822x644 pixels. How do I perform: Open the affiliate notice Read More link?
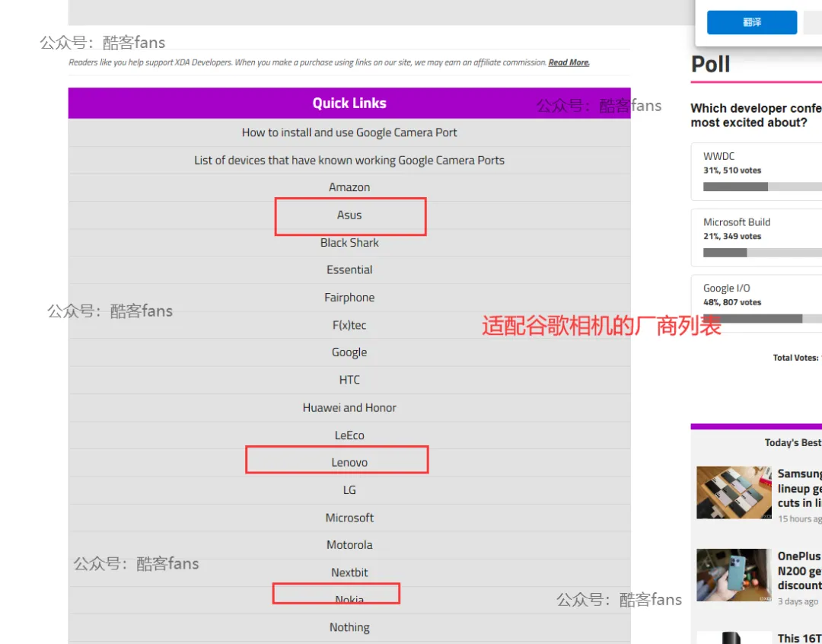(x=569, y=62)
